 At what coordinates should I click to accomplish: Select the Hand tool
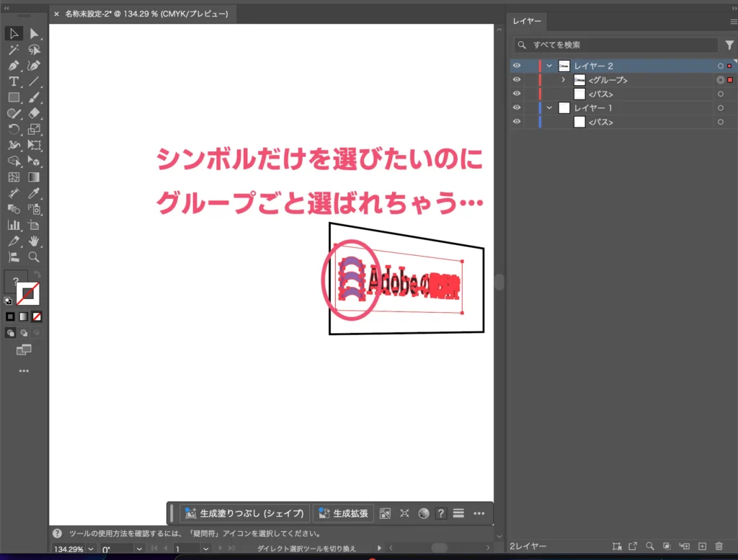[34, 241]
